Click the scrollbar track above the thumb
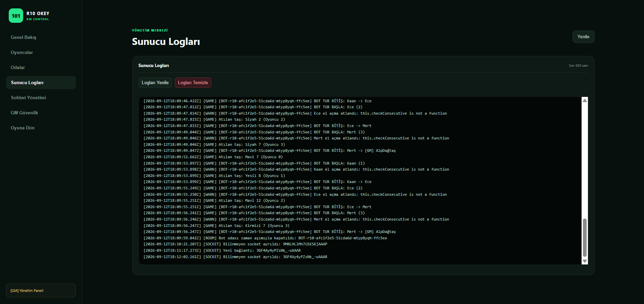Viewport: 644px width, 304px height. tap(585, 161)
